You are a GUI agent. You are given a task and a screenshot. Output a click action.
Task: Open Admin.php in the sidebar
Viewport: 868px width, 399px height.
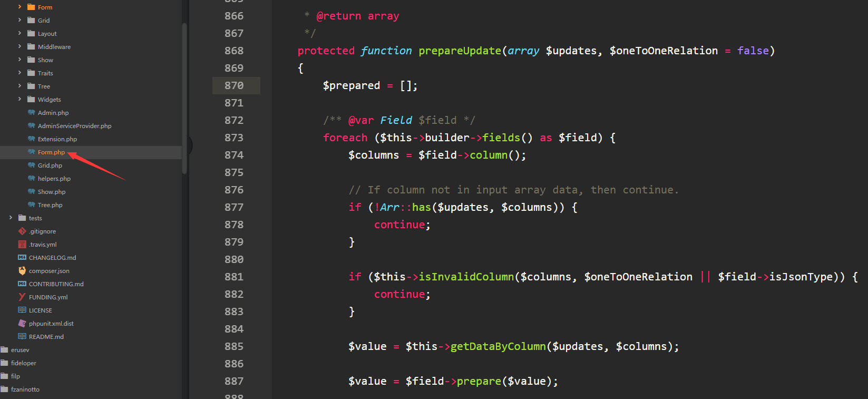pos(53,113)
